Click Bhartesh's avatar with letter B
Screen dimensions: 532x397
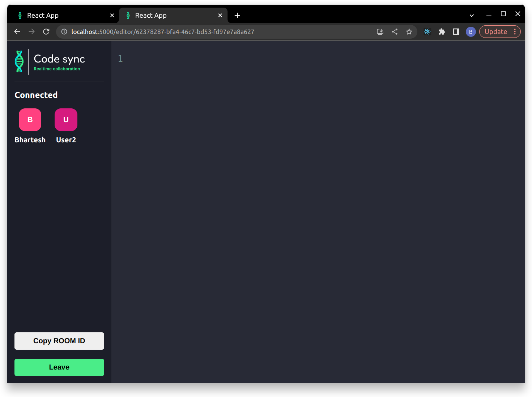click(x=30, y=120)
